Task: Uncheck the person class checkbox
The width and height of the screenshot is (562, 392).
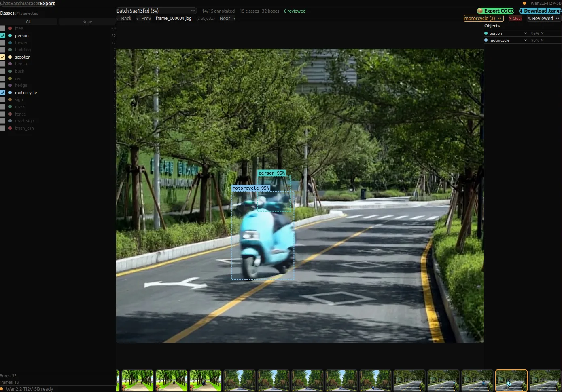Action: point(3,36)
